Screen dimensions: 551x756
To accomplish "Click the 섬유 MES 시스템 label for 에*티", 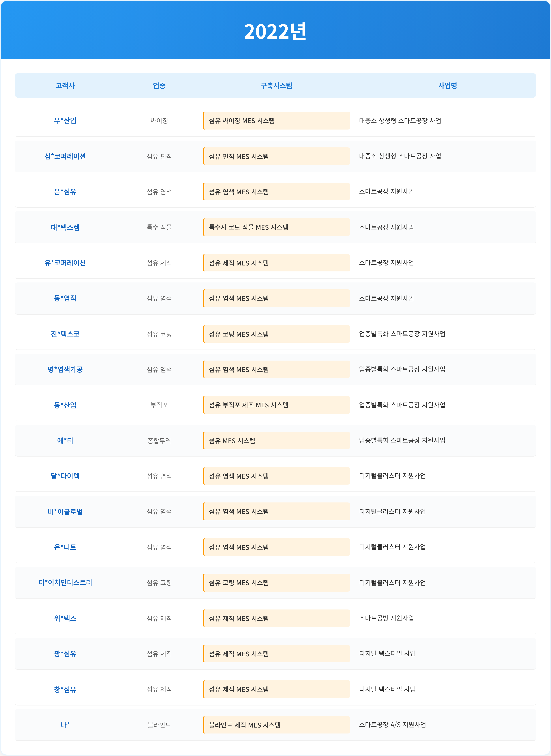I will click(x=232, y=440).
